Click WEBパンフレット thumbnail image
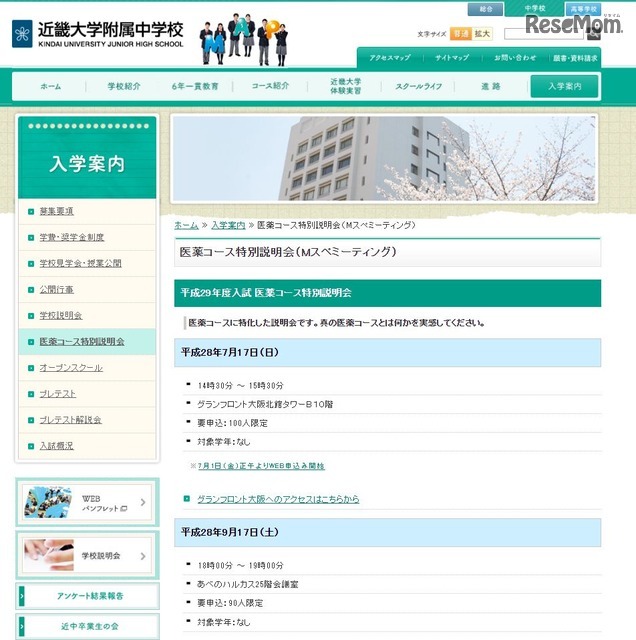 point(48,502)
